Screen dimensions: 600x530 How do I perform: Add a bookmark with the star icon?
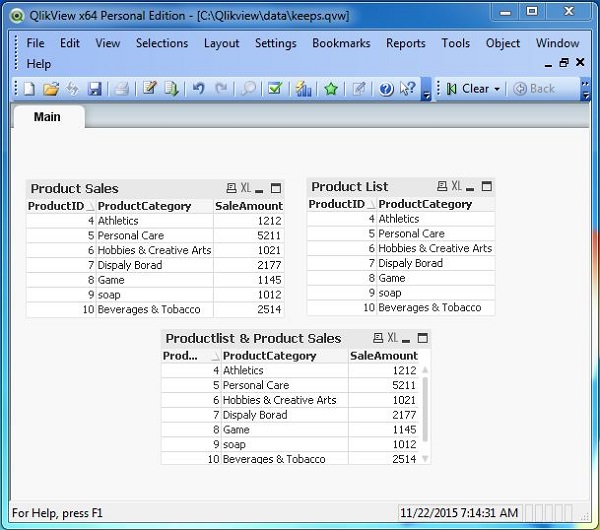pyautogui.click(x=331, y=89)
